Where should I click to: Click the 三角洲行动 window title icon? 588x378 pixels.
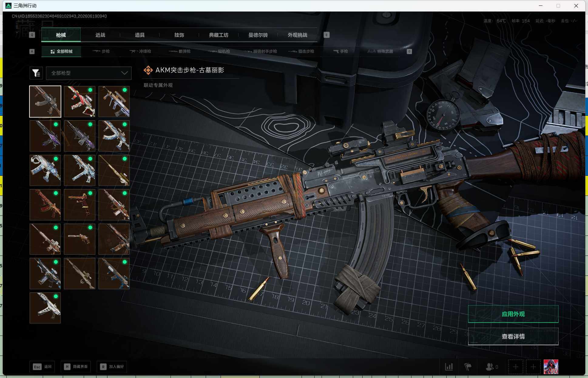pyautogui.click(x=8, y=6)
